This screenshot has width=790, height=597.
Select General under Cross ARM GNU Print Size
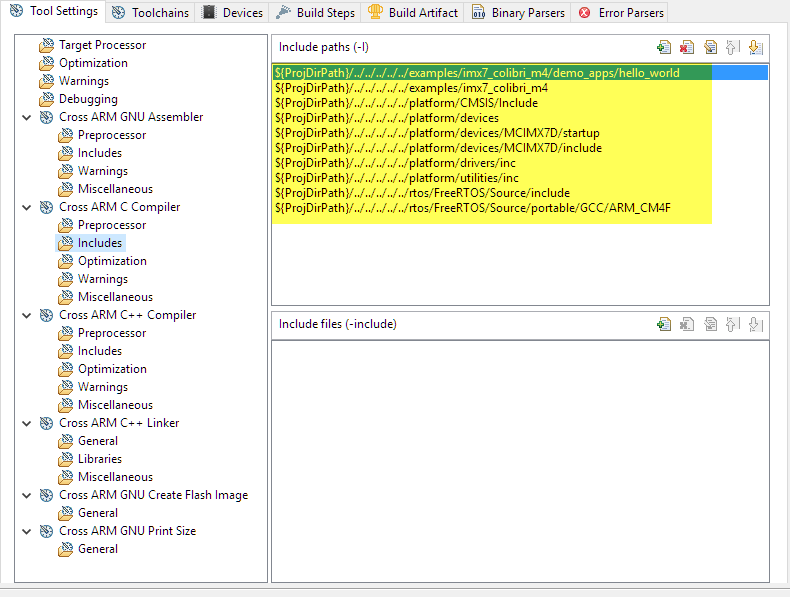(x=98, y=549)
